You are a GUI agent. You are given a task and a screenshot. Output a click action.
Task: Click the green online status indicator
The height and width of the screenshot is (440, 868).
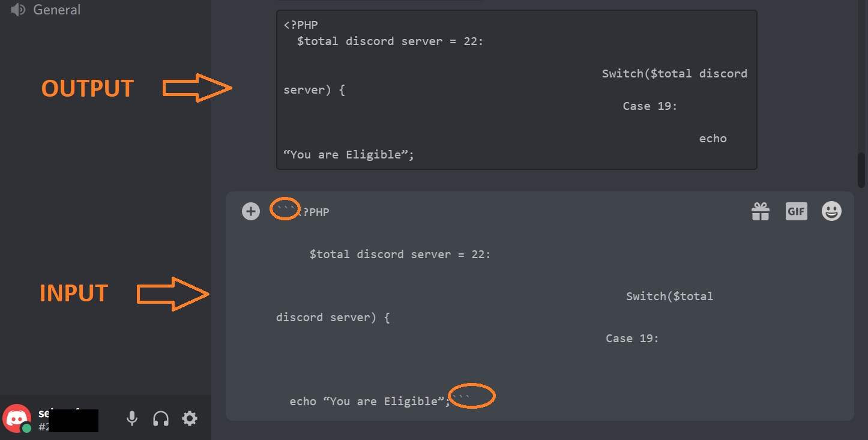(x=26, y=429)
